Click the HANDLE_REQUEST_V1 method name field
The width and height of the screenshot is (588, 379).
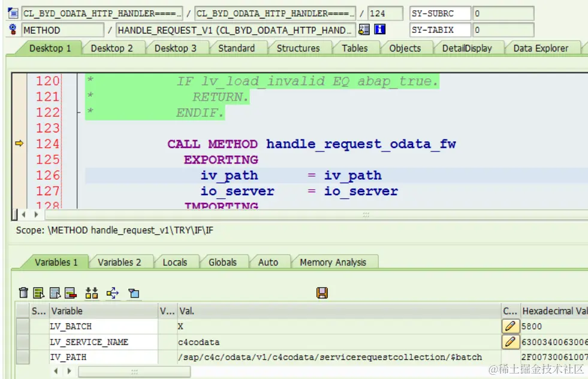(234, 30)
